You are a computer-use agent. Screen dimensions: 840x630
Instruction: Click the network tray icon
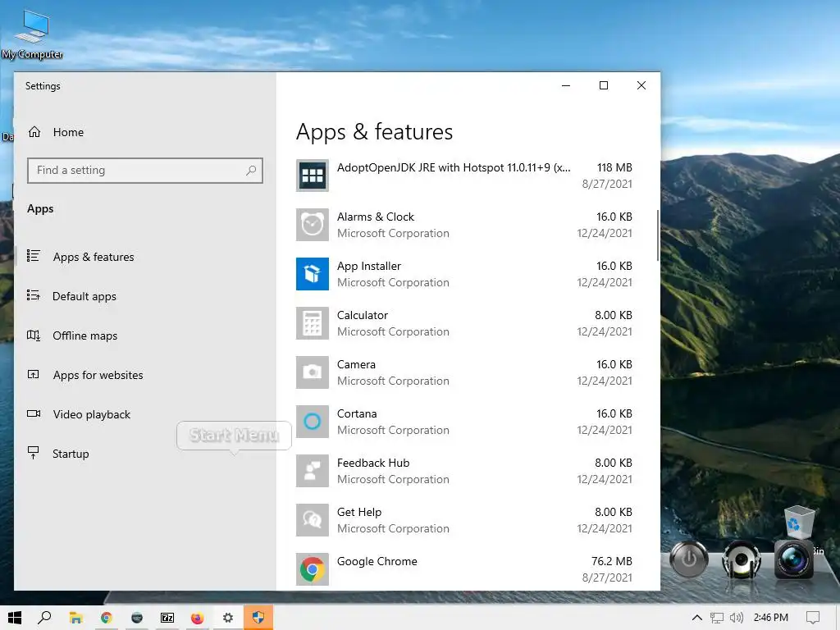tap(717, 618)
